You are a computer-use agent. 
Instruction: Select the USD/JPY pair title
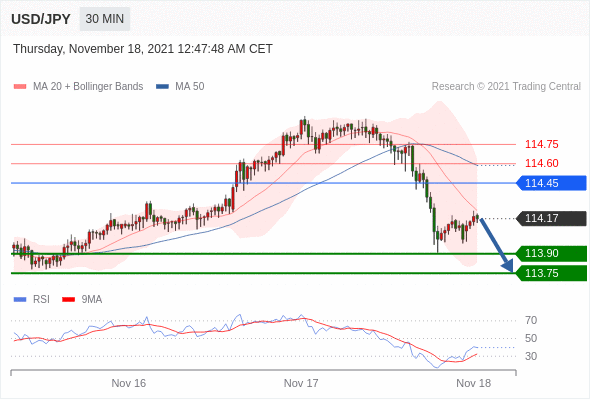(x=41, y=19)
